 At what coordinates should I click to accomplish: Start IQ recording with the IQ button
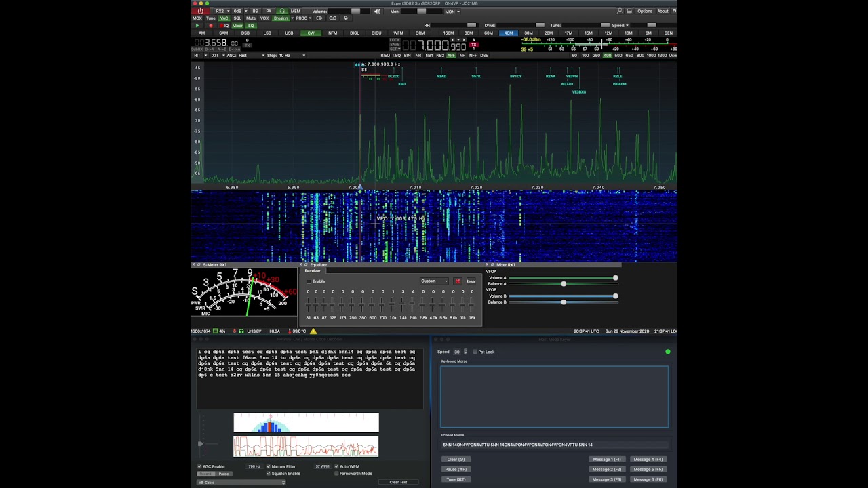224,26
